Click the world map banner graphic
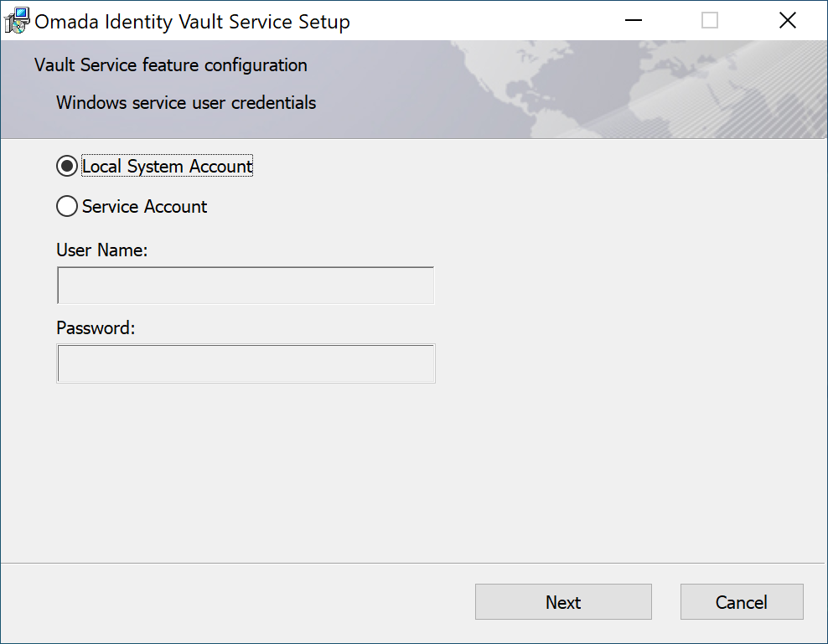828x644 pixels. click(x=634, y=90)
